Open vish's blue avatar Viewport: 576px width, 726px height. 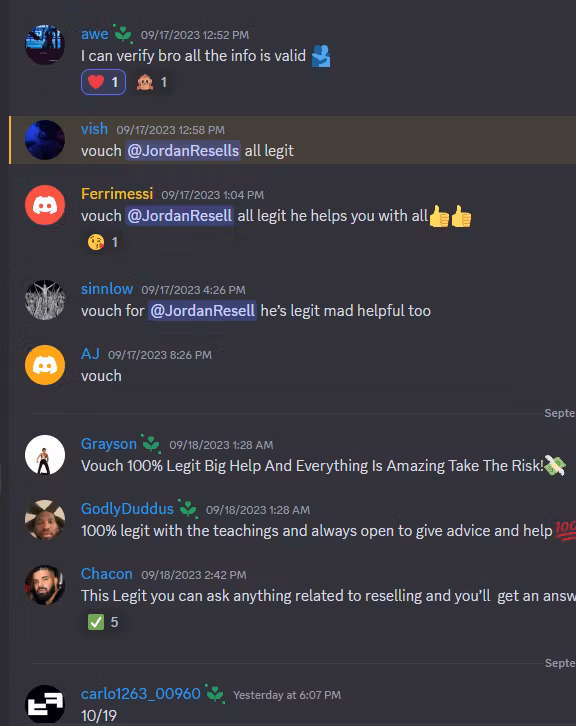click(45, 140)
